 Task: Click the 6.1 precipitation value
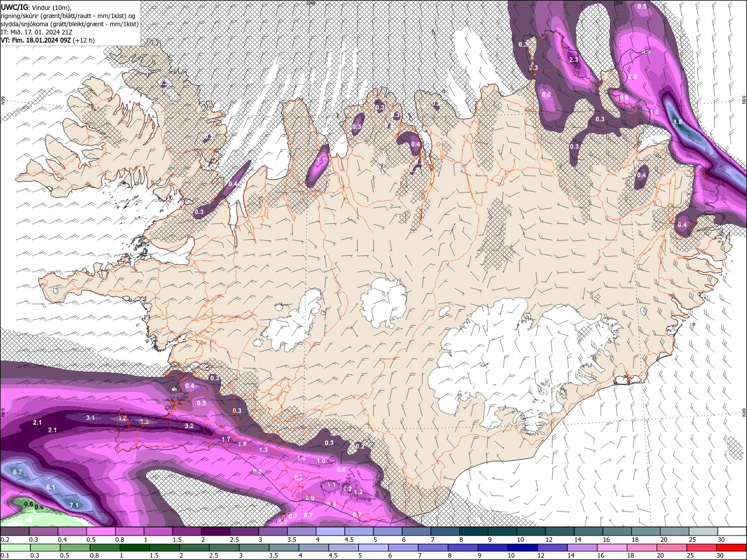click(x=51, y=487)
